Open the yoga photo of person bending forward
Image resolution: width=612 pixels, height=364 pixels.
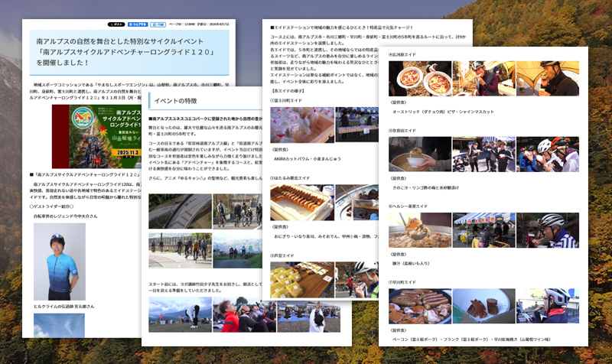180,314
